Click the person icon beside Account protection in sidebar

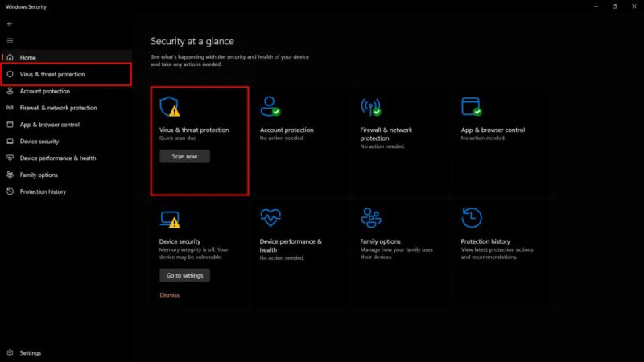(x=10, y=91)
